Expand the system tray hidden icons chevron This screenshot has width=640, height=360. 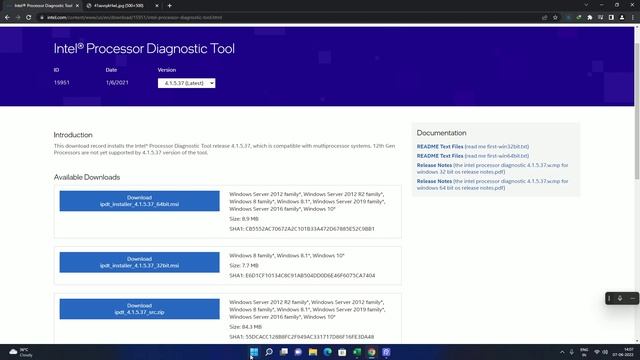(x=562, y=352)
